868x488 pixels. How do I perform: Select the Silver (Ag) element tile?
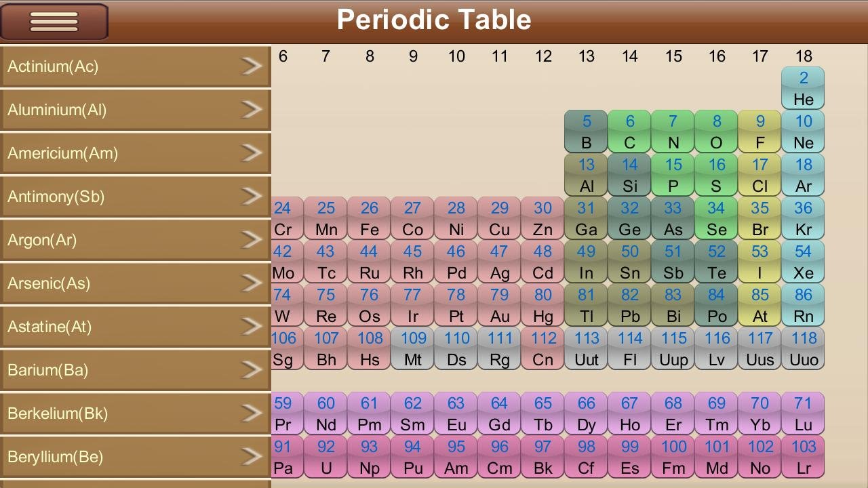click(499, 262)
